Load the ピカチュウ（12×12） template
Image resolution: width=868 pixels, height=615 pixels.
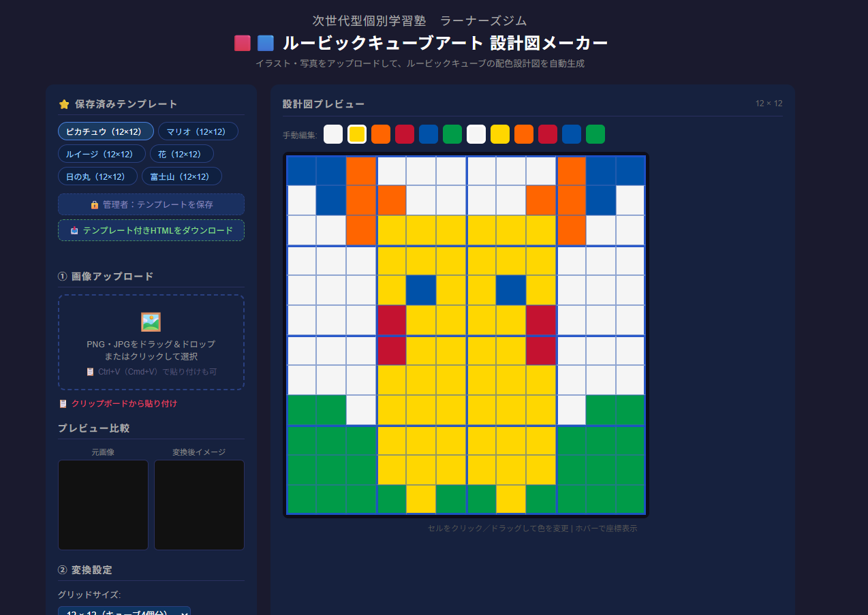(106, 131)
